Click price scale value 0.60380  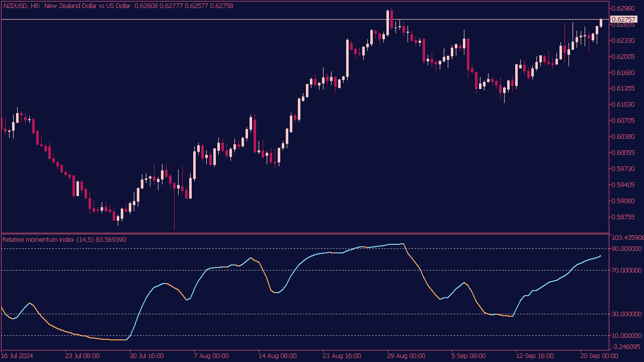click(x=623, y=137)
